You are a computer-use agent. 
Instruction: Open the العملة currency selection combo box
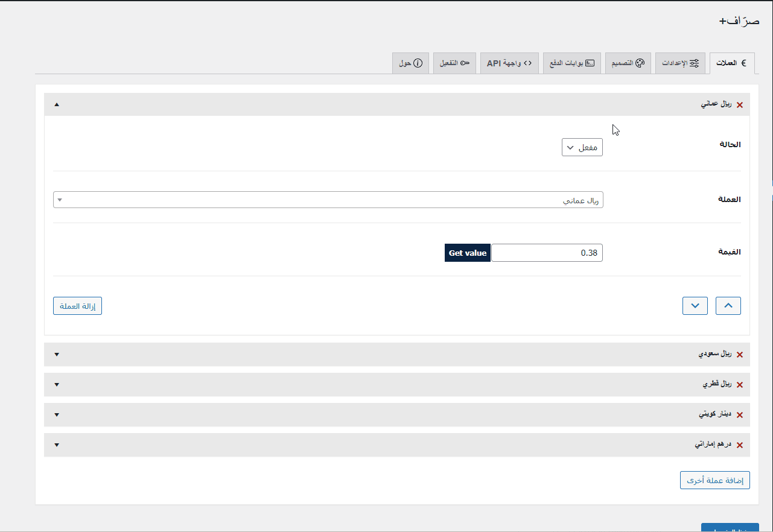point(328,200)
